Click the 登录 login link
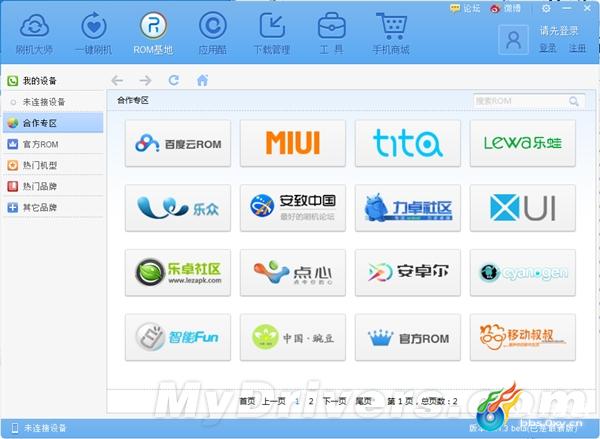The width and height of the screenshot is (600, 439). 548,48
